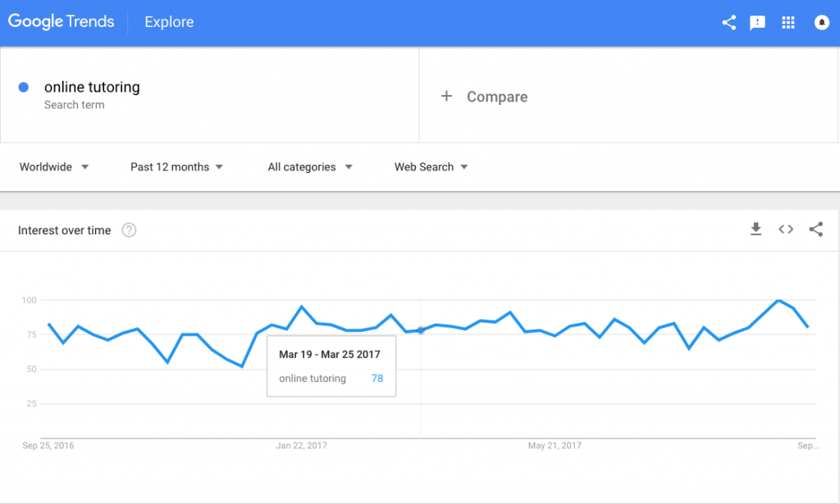Open Interest over time help icon
The image size is (840, 504).
click(129, 230)
